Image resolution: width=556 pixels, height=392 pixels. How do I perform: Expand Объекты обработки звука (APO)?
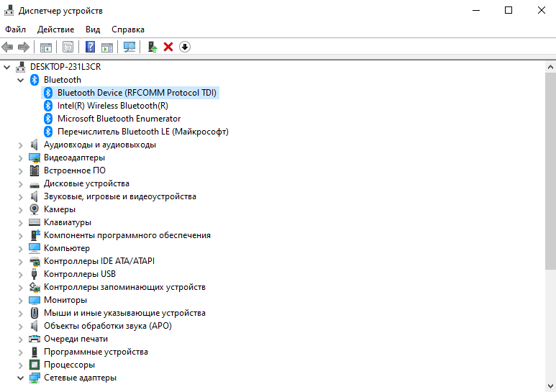point(21,326)
